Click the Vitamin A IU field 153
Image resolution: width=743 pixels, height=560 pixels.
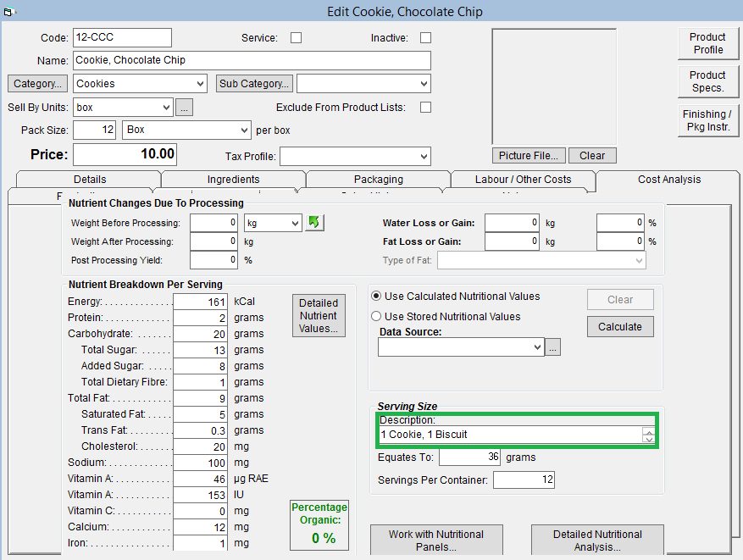click(x=200, y=495)
